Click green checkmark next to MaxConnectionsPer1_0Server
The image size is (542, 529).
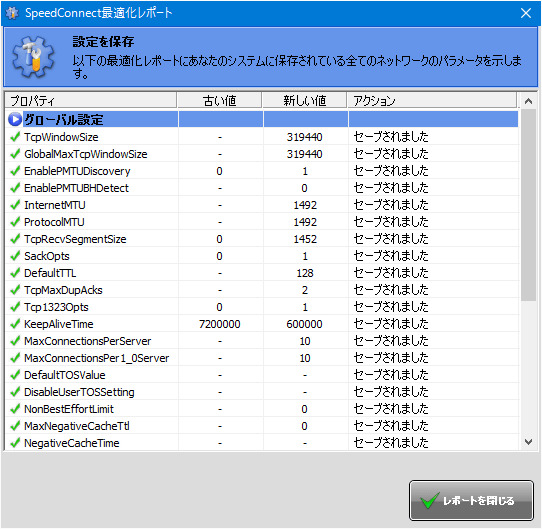15,358
